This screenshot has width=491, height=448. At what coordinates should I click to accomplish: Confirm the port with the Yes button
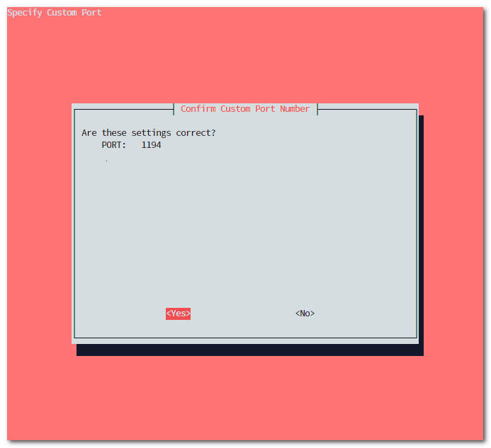(178, 314)
